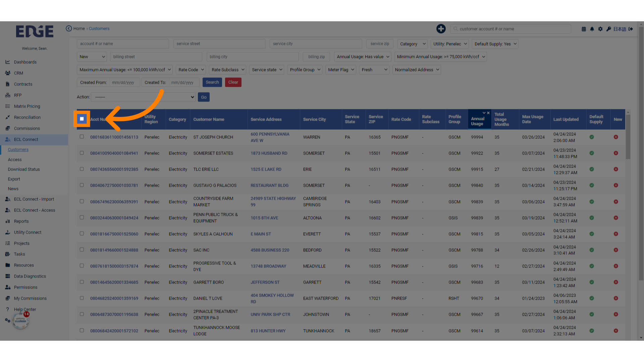Viewport: 644px width, 362px height.
Task: Click the RFP sidebar icon
Action: (8, 95)
